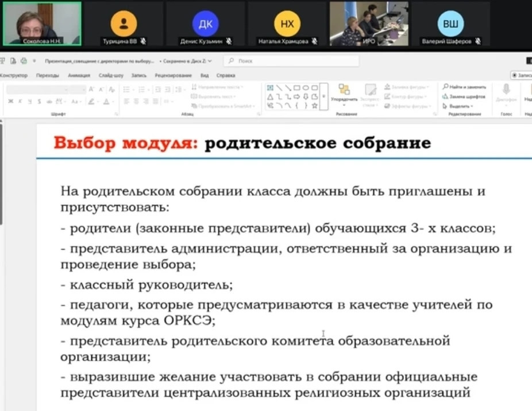Click the increase font size icon

(91, 90)
